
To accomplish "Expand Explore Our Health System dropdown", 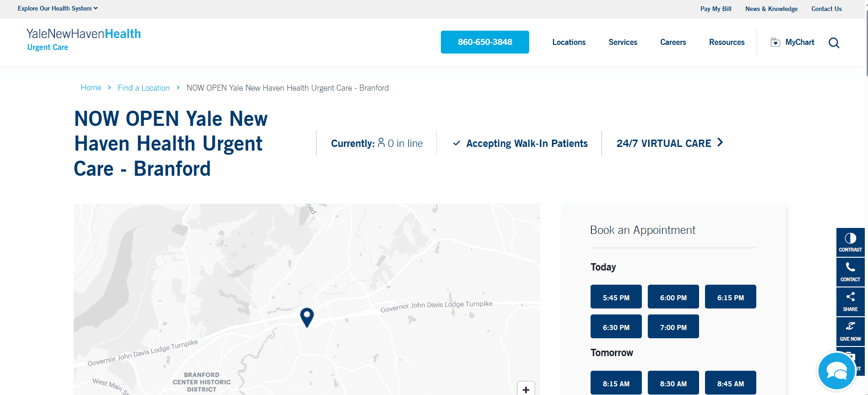I will (x=58, y=8).
